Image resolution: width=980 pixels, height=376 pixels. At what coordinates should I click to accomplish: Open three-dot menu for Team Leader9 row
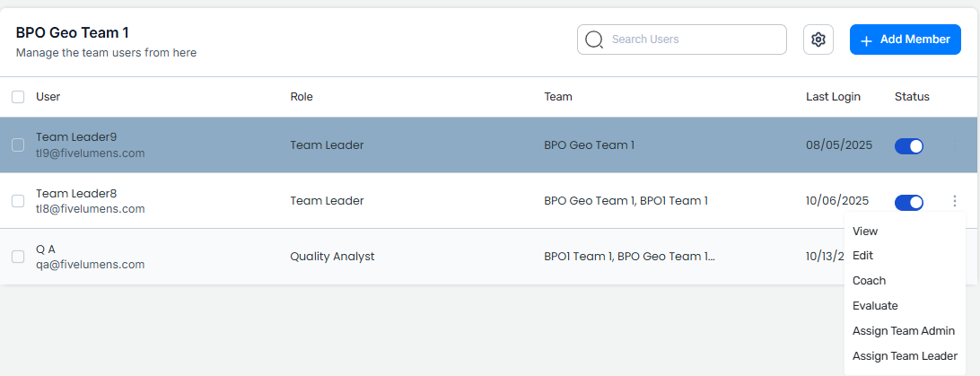[954, 145]
